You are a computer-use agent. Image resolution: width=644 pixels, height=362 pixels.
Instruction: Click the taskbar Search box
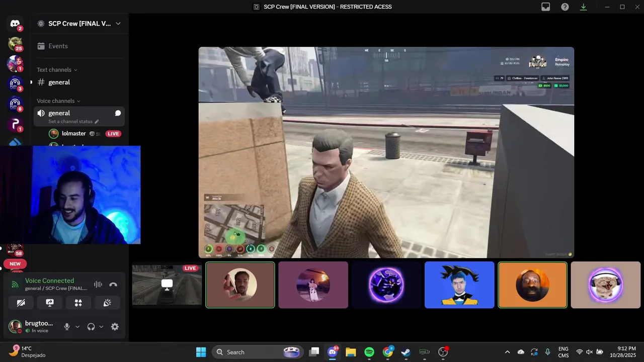[x=259, y=352]
